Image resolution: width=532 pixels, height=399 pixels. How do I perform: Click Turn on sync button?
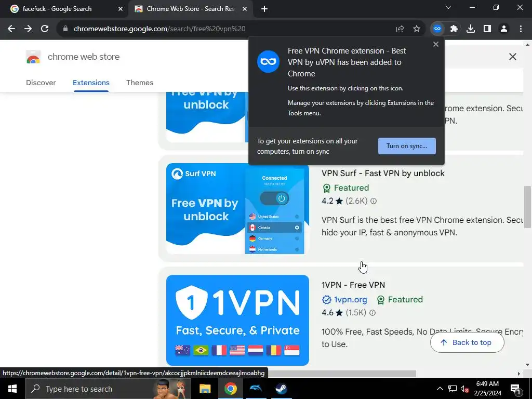[407, 146]
